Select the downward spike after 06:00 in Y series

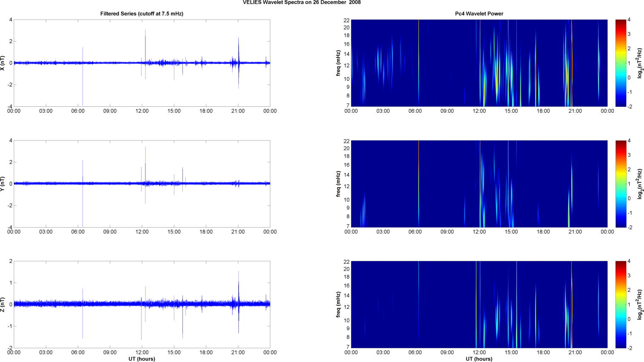pyautogui.click(x=82, y=208)
